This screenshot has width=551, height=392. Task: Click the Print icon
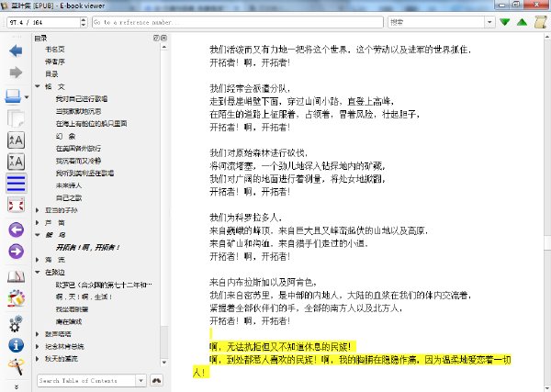[13, 96]
